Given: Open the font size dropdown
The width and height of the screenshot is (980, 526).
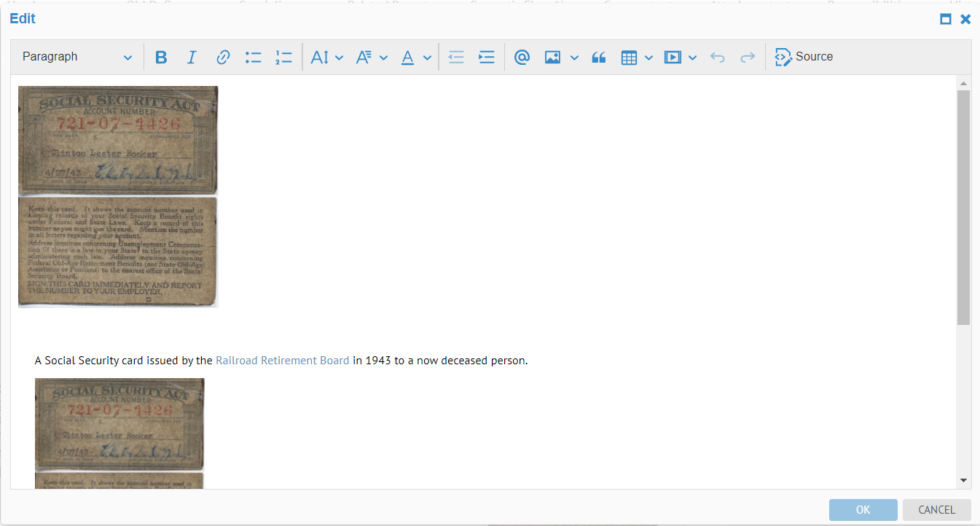Looking at the screenshot, I should [326, 58].
